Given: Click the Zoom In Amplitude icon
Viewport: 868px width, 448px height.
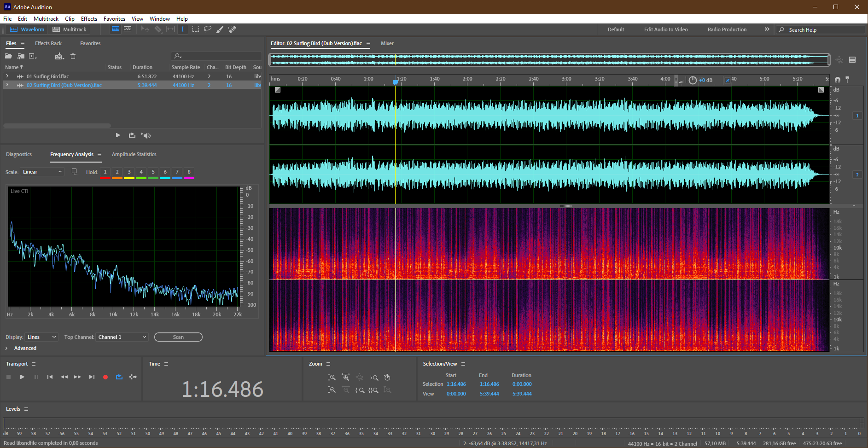Looking at the screenshot, I should (332, 378).
